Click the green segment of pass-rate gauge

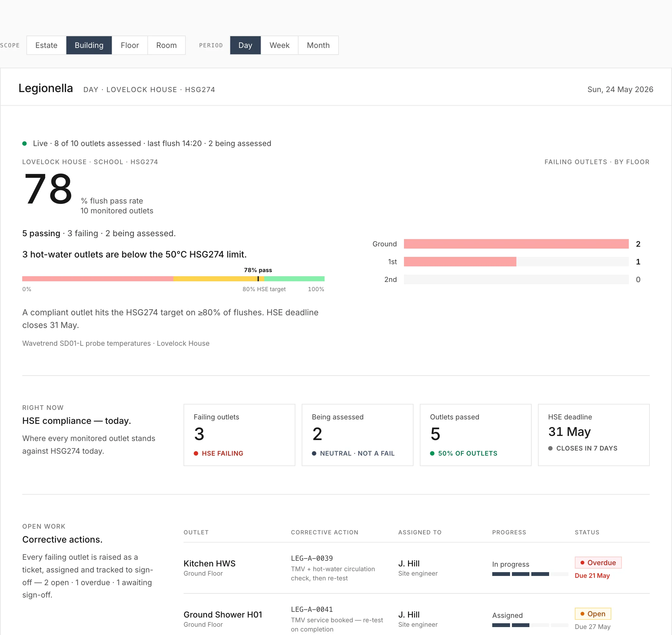tap(294, 279)
